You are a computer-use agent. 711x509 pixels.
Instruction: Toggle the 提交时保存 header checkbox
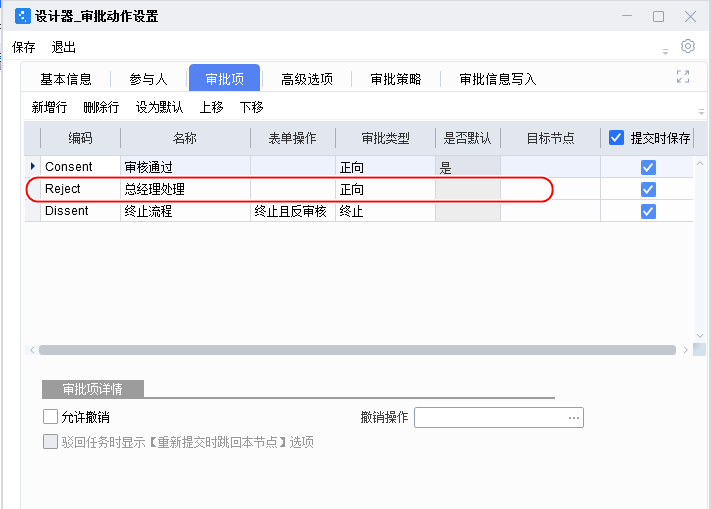pos(616,138)
